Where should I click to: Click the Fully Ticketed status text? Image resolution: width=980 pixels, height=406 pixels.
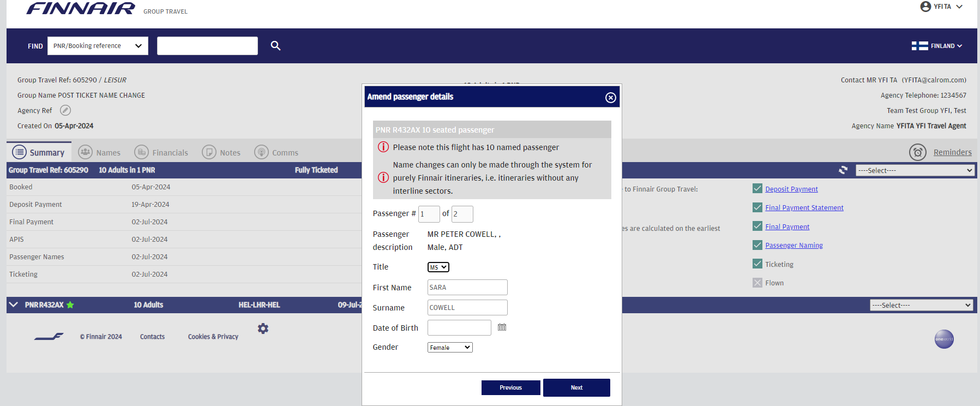pyautogui.click(x=316, y=170)
